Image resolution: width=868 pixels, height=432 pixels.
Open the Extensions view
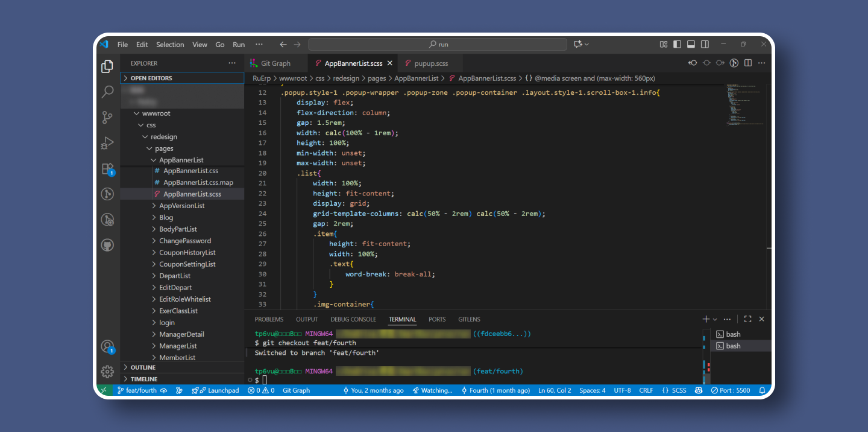pos(107,169)
